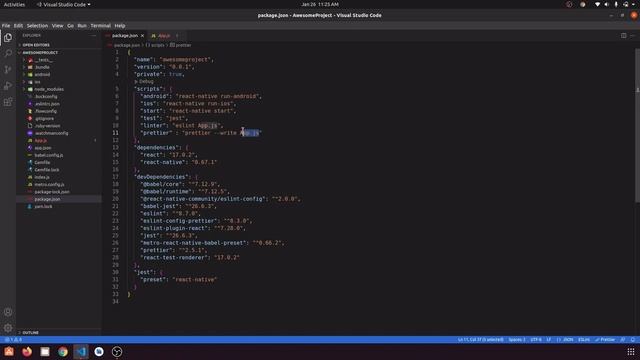The width and height of the screenshot is (640, 360).
Task: Click the errors and warnings status indicator
Action: point(13,340)
